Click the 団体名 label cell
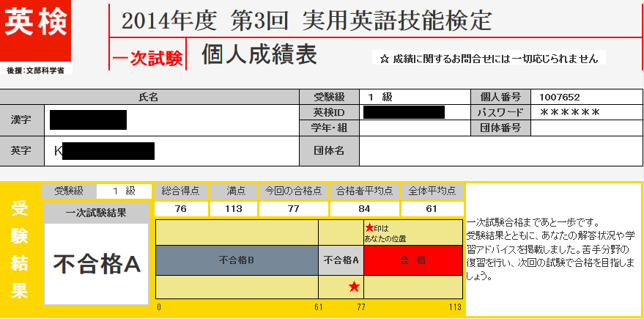The width and height of the screenshot is (644, 319). click(330, 151)
